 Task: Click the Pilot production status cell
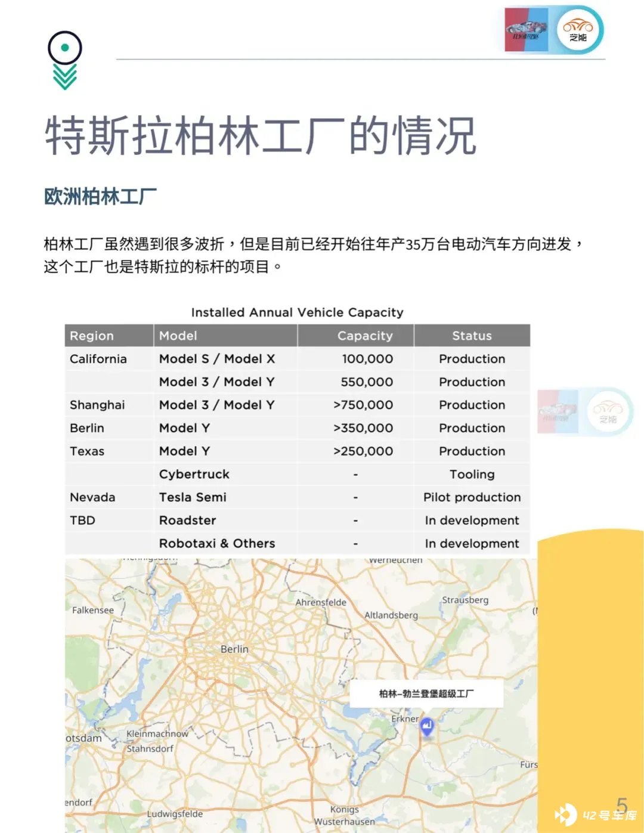point(472,497)
